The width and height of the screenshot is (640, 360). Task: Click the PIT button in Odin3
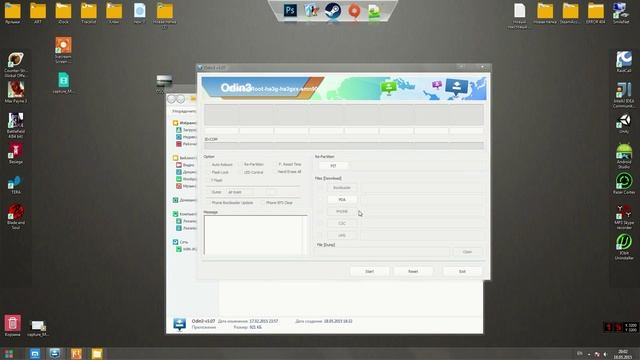(x=333, y=166)
